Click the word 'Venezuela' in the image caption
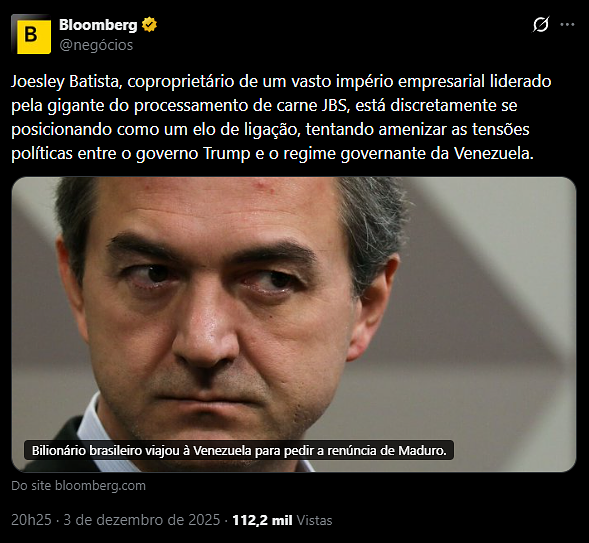Image resolution: width=589 pixels, height=543 pixels. [222, 450]
